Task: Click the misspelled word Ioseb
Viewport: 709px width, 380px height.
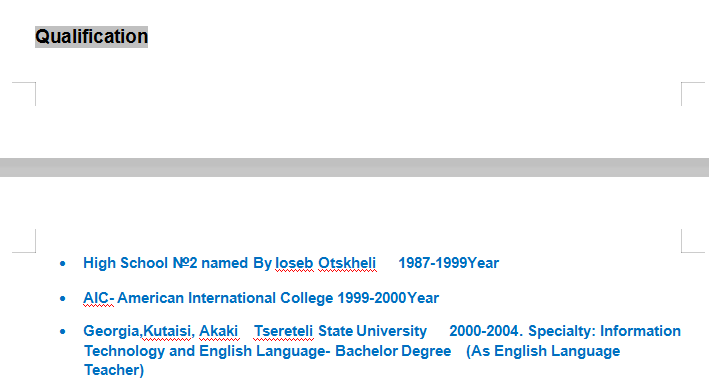Action: coord(294,263)
